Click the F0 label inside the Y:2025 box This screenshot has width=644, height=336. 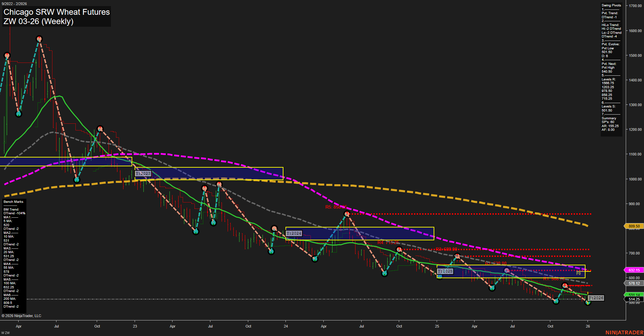pyautogui.click(x=578, y=274)
